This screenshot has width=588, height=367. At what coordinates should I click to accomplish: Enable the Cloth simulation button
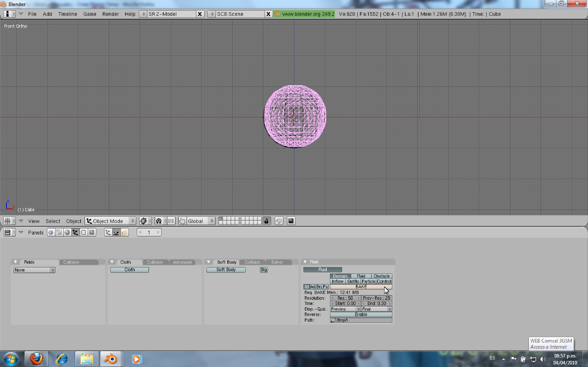pyautogui.click(x=129, y=269)
